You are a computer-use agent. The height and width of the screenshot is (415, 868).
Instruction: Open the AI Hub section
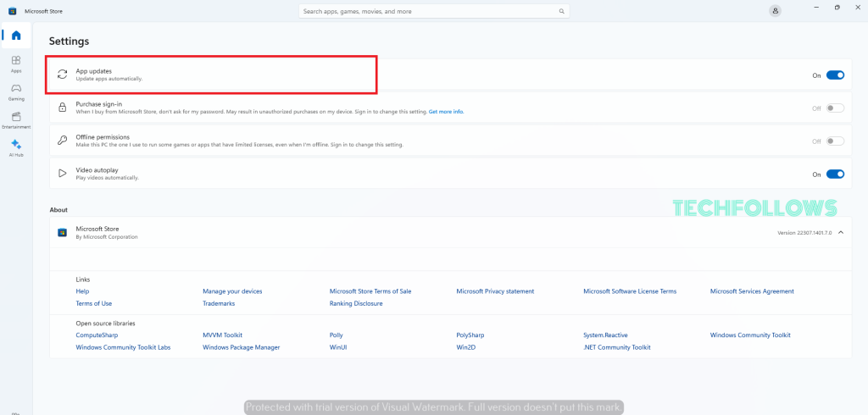[16, 147]
